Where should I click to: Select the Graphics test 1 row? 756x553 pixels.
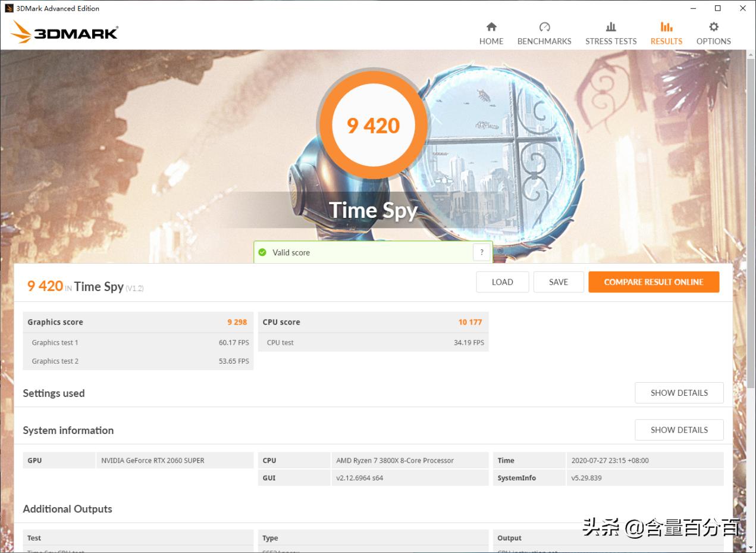[x=138, y=342]
